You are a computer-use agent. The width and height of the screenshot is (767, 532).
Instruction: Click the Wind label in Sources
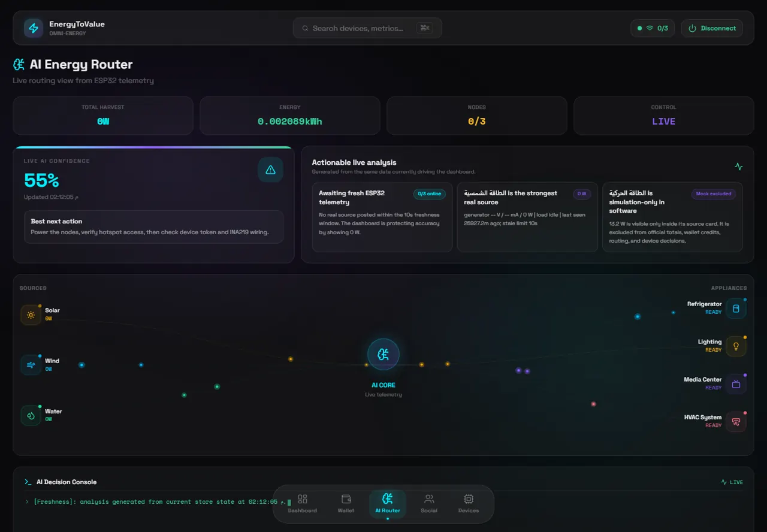[x=52, y=361]
